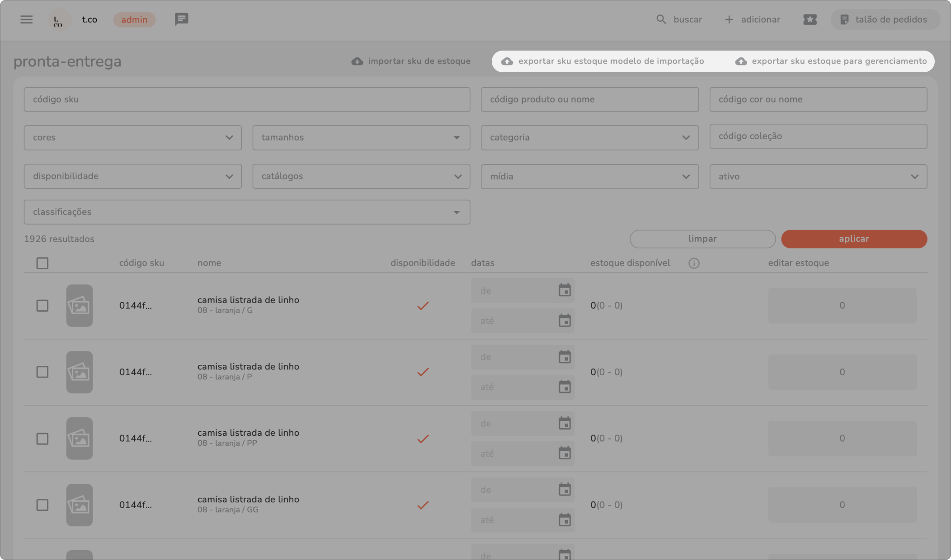
Task: Click the código sku input field
Action: tap(247, 99)
